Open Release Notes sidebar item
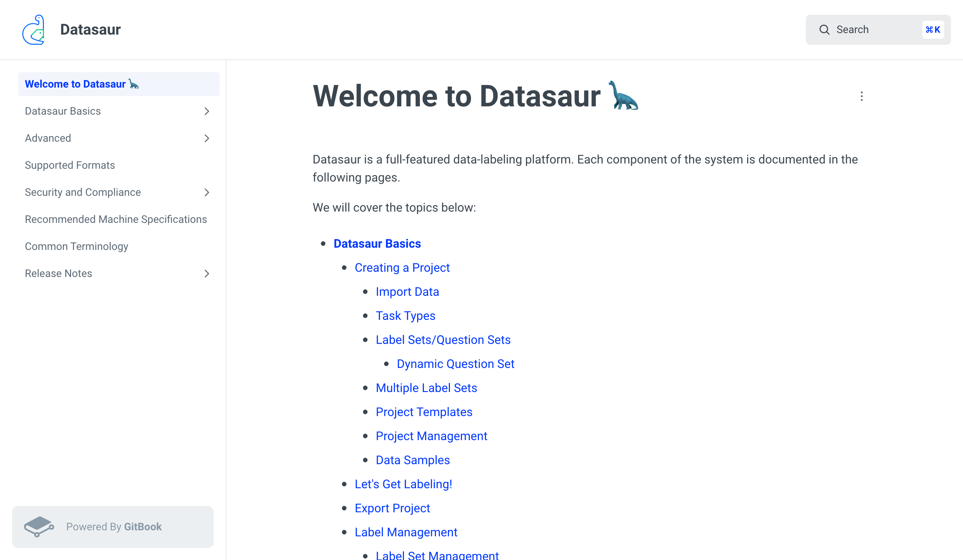This screenshot has width=963, height=560. click(119, 274)
